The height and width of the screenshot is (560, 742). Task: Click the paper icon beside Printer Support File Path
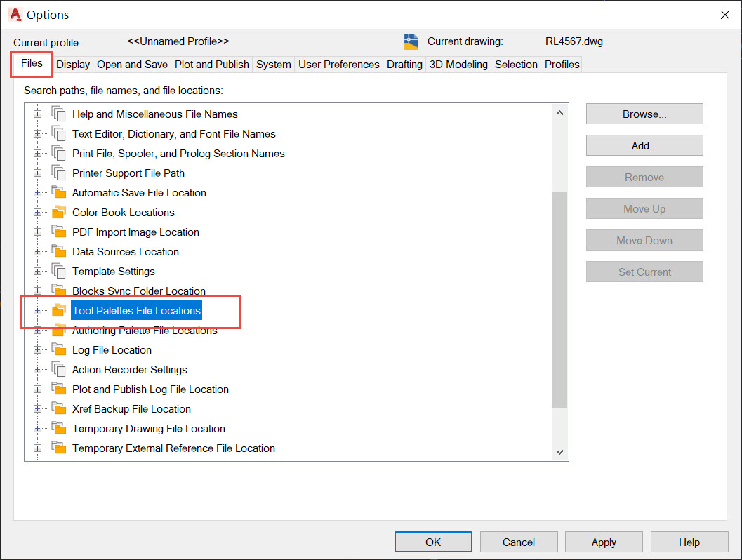(x=59, y=173)
